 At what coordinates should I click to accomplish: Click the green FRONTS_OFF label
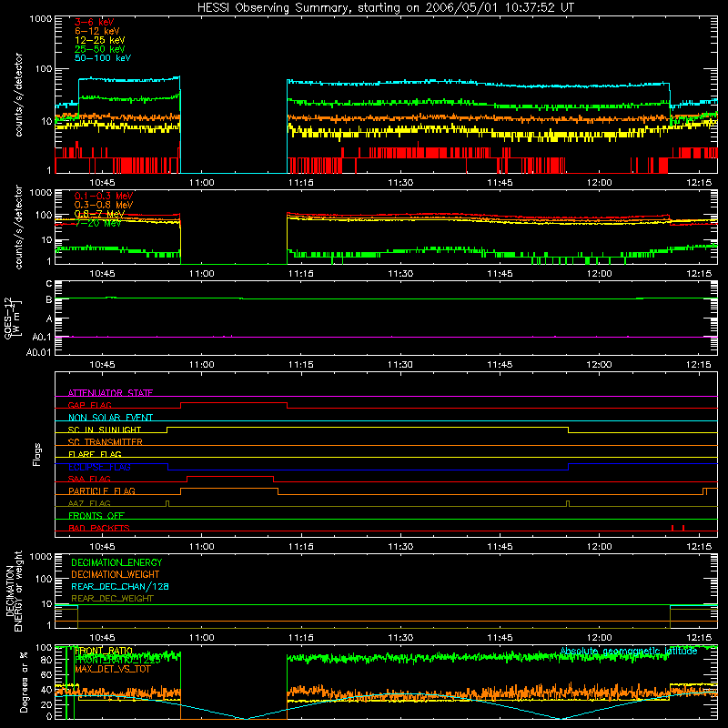pyautogui.click(x=96, y=515)
